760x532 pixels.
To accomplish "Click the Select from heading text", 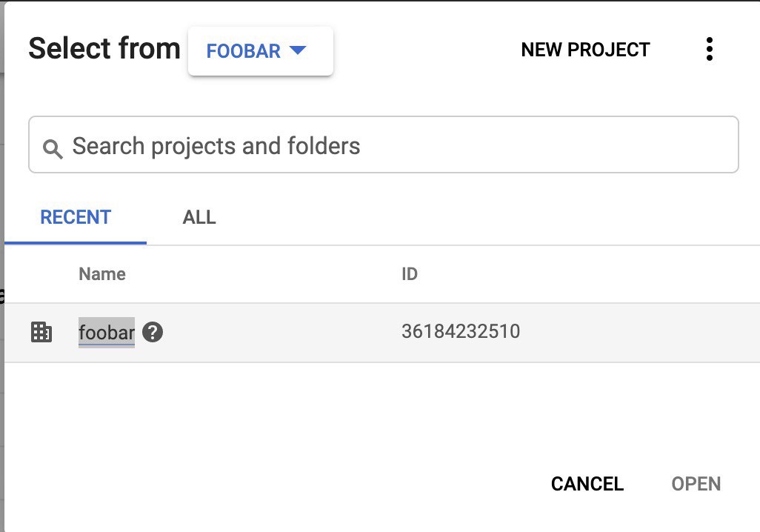I will click(x=104, y=48).
